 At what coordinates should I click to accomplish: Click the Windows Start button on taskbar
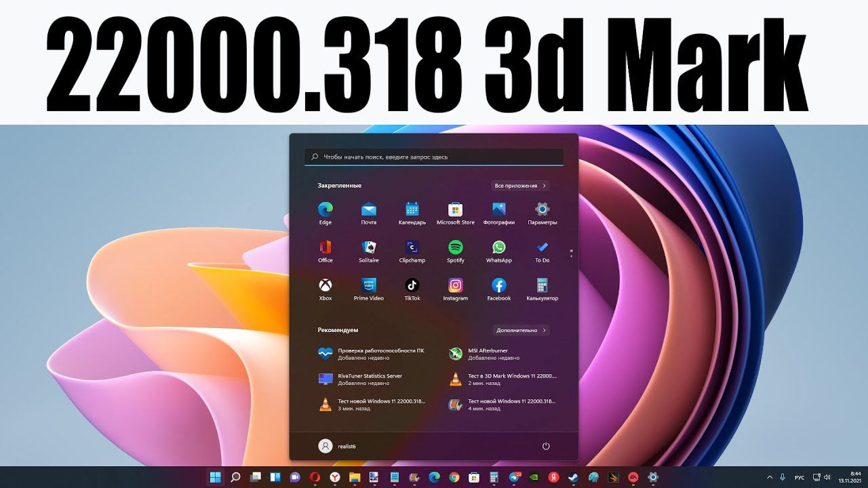(216, 477)
